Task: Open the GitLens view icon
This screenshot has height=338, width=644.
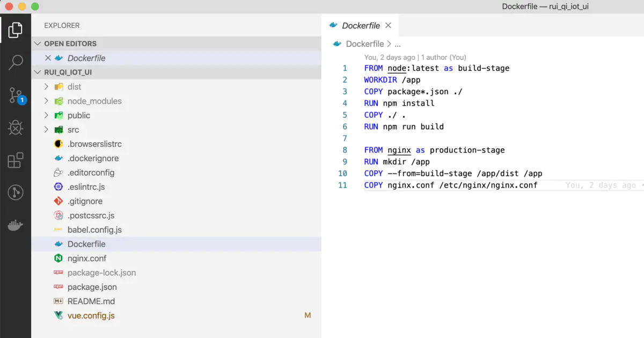Action: coord(16,192)
